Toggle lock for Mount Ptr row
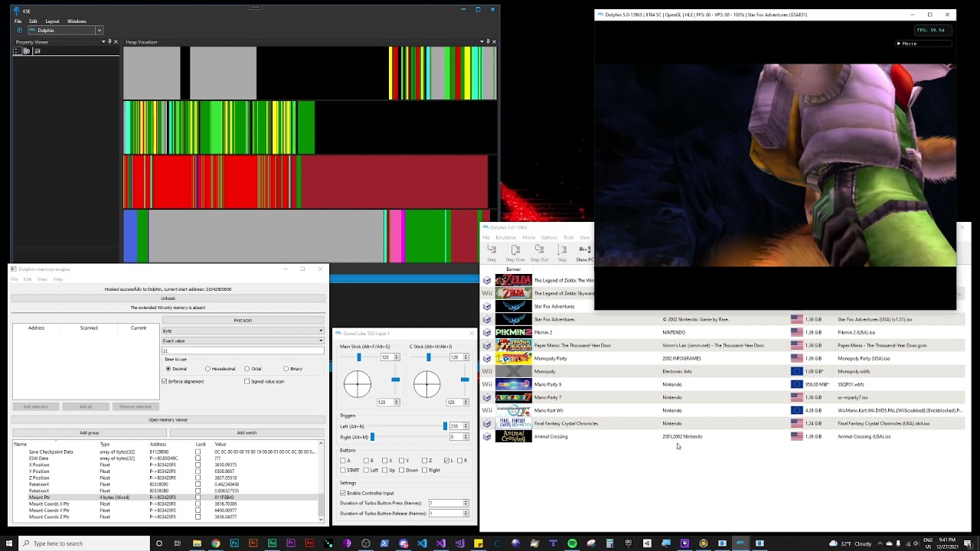 (198, 497)
